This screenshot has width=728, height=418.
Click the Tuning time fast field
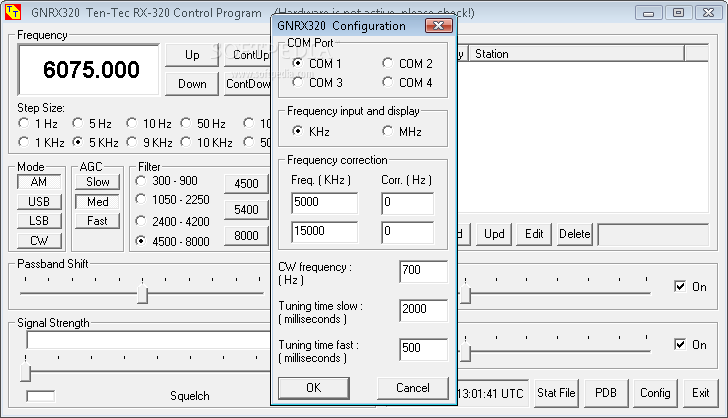tap(423, 349)
